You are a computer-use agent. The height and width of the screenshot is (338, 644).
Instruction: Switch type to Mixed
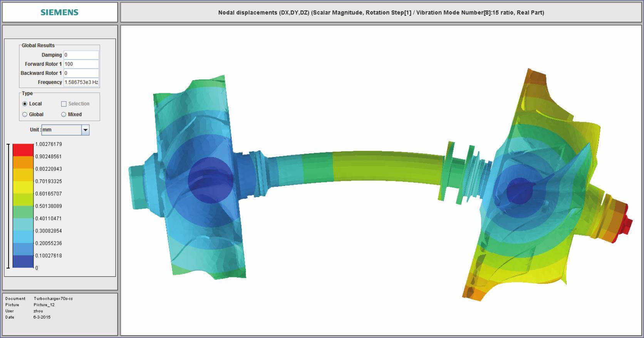[64, 115]
